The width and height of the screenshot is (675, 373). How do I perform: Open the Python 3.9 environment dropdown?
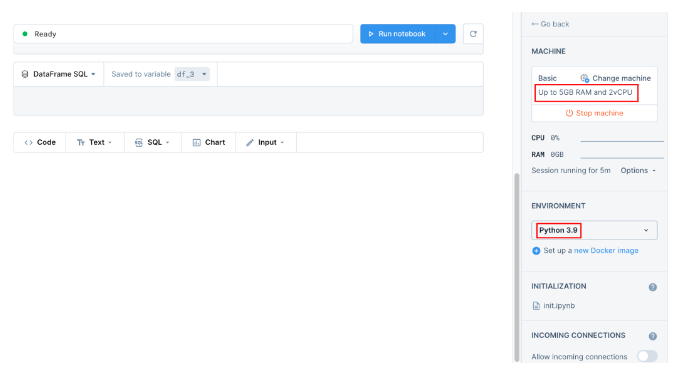[594, 230]
